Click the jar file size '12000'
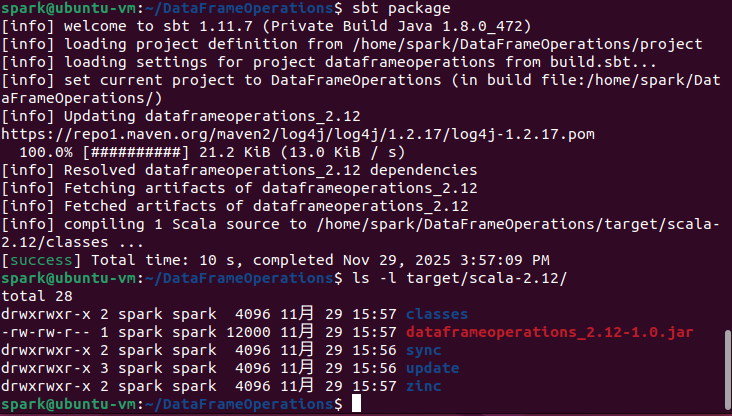Image resolution: width=732 pixels, height=416 pixels. coord(248,332)
